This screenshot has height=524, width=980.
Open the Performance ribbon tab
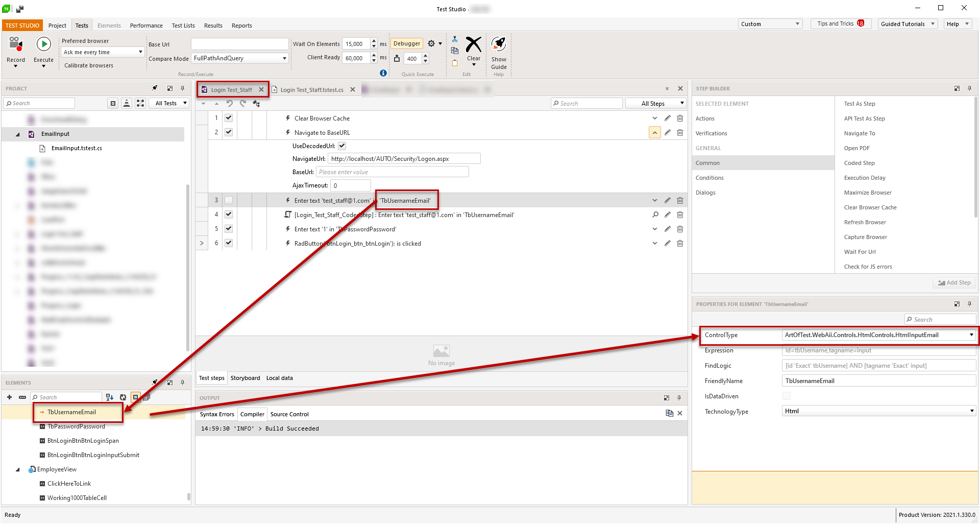(x=146, y=26)
